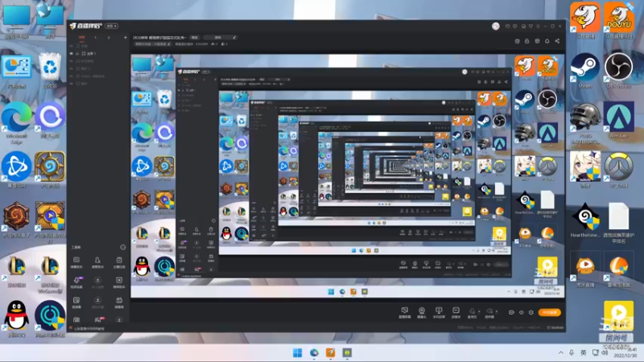The height and width of the screenshot is (362, 644).
Task: Open settings gear beside the start streaming button
Action: pos(531,312)
